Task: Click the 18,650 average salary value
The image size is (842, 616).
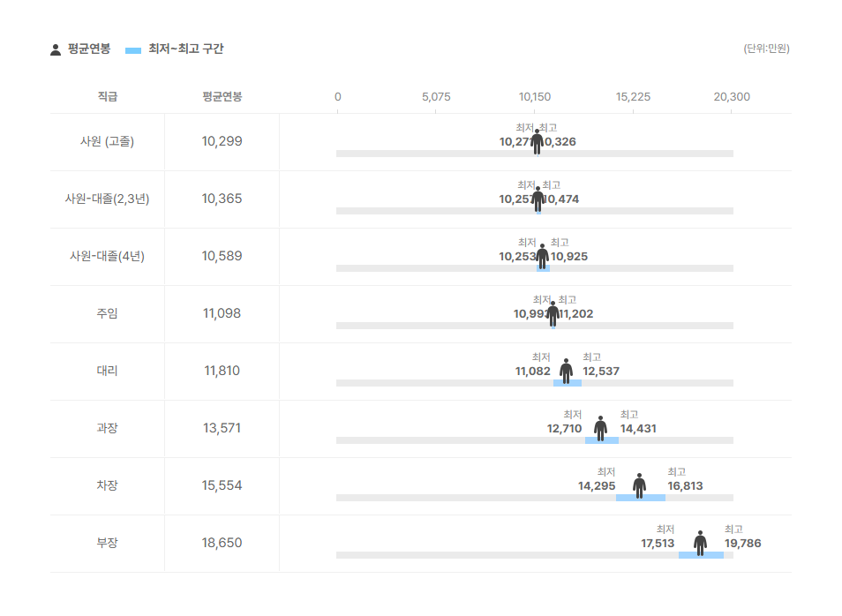Action: (222, 543)
